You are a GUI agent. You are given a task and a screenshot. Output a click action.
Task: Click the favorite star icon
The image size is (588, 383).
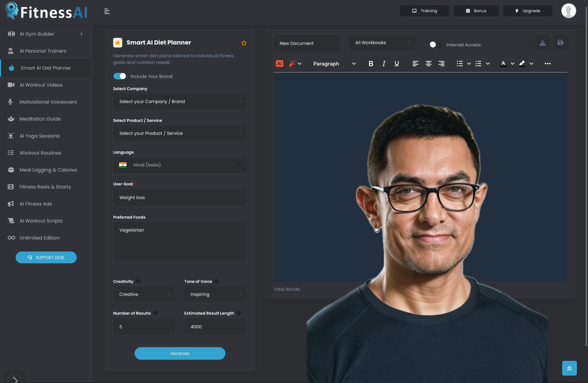(x=244, y=43)
